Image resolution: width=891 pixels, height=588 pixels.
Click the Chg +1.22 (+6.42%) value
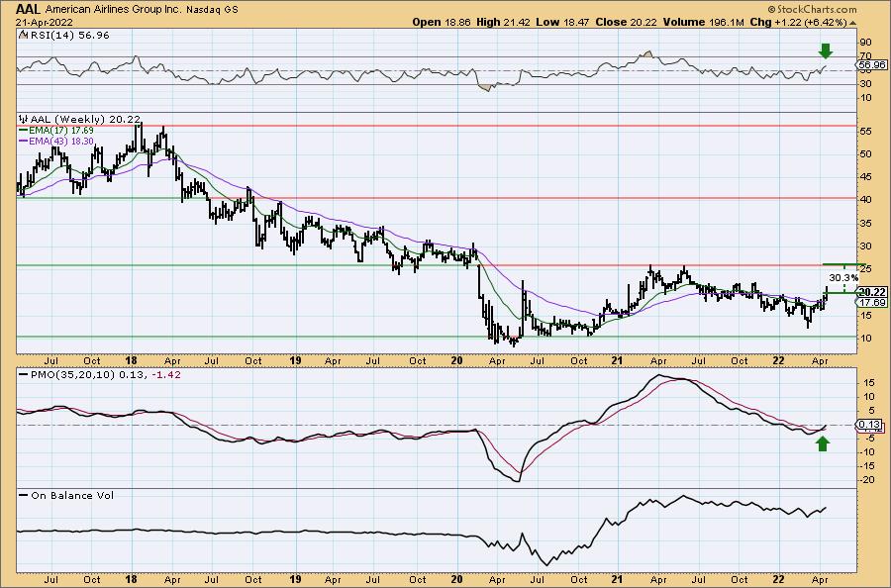(798, 22)
